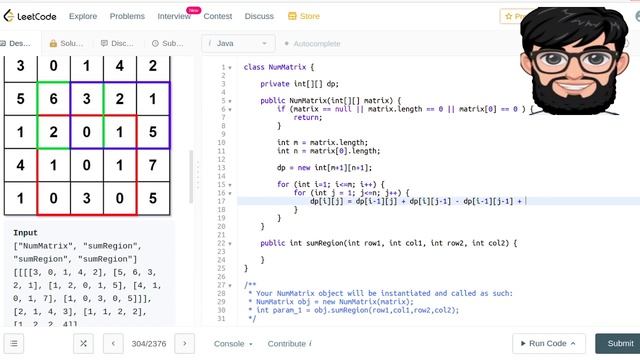The image size is (640, 360).
Task: Click the Premium star button
Action: 511,16
